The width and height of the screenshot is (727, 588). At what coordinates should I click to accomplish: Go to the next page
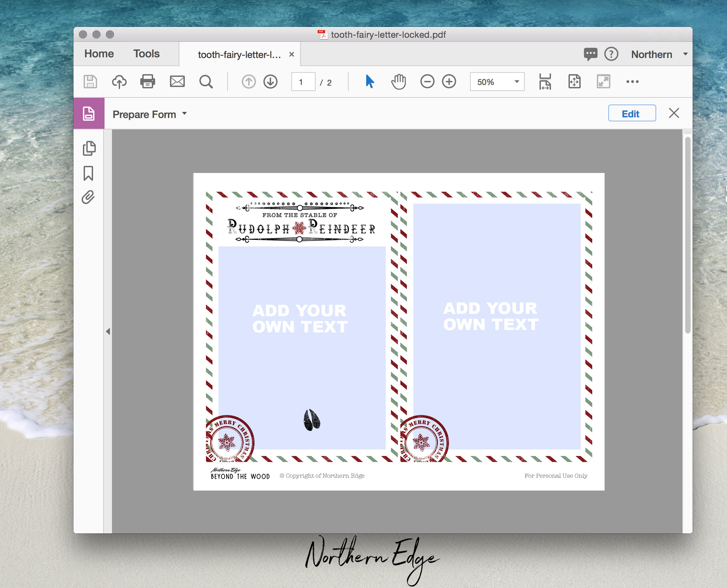click(270, 81)
